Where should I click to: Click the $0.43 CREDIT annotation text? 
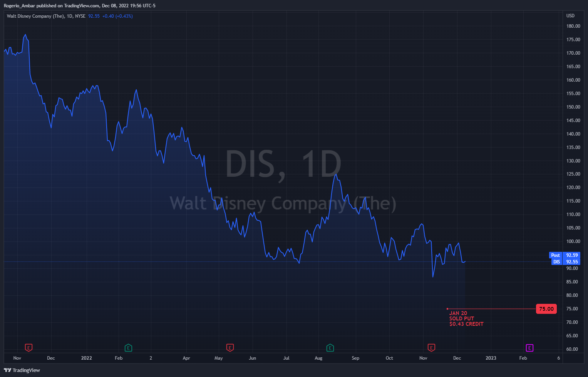(x=466, y=324)
